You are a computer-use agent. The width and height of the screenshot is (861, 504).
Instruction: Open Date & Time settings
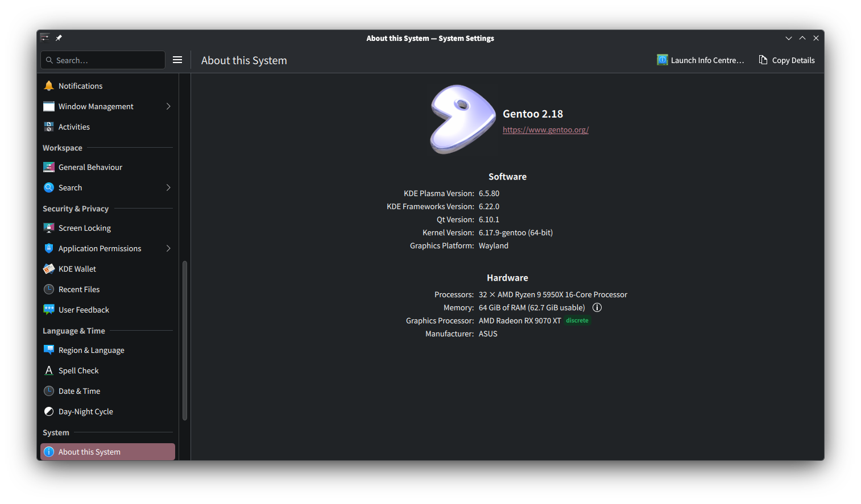(x=107, y=391)
